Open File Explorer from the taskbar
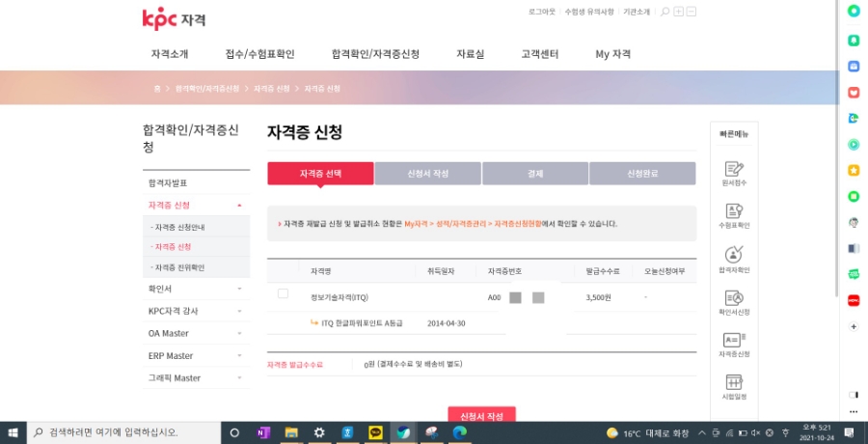868x444 pixels. click(291, 432)
